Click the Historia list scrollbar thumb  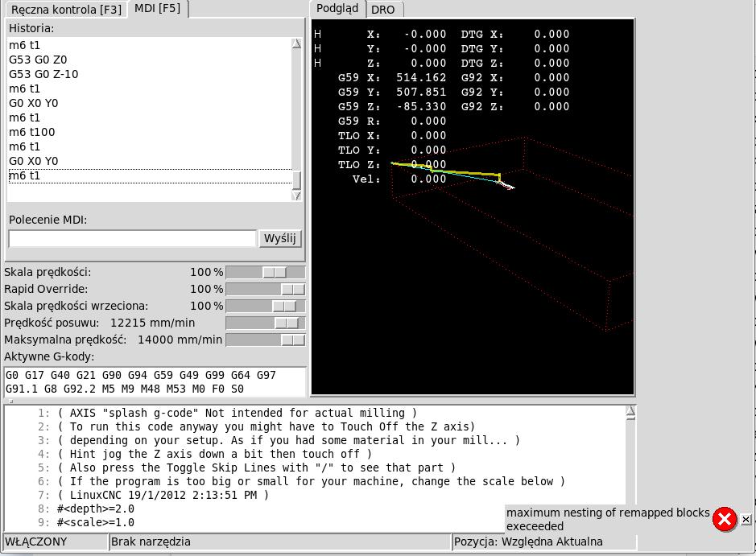coord(296,180)
